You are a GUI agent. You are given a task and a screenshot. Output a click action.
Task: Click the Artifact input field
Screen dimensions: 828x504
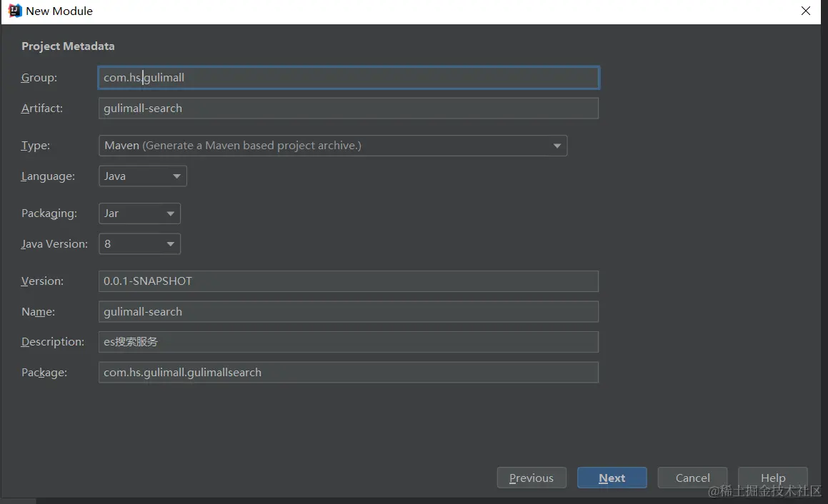348,109
